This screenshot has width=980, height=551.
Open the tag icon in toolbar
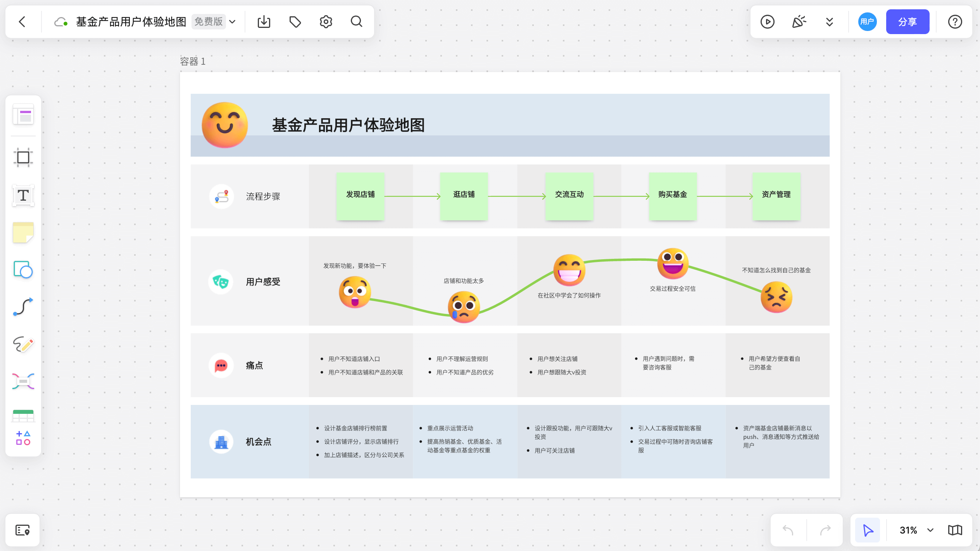coord(295,22)
